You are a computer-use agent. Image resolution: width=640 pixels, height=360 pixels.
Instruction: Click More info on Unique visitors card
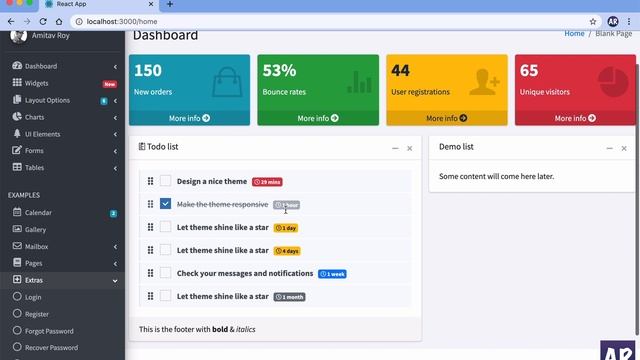pos(575,118)
